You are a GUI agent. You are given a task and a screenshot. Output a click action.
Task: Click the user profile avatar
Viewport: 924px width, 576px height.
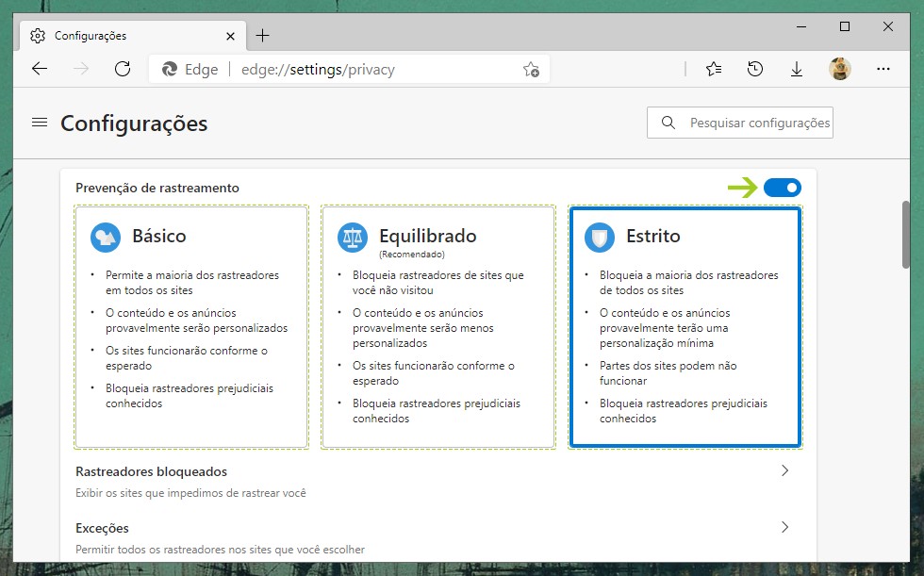[839, 69]
